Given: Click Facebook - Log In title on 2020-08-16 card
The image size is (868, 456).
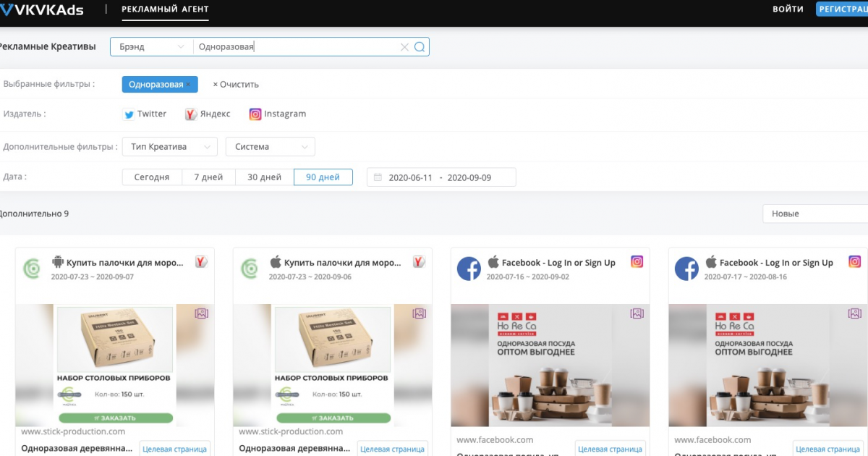Looking at the screenshot, I should click(x=776, y=263).
